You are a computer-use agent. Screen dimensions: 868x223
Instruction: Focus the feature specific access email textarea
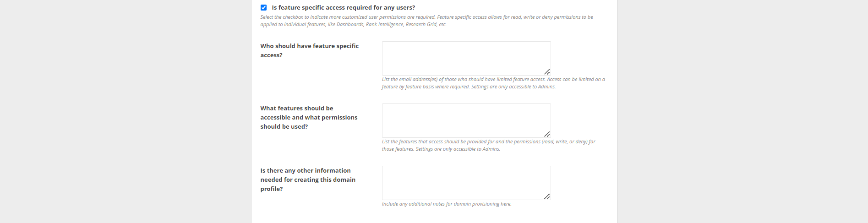click(466, 58)
